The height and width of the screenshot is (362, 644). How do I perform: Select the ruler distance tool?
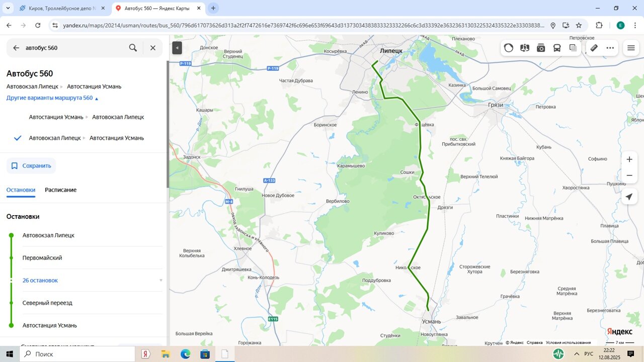[x=594, y=48]
